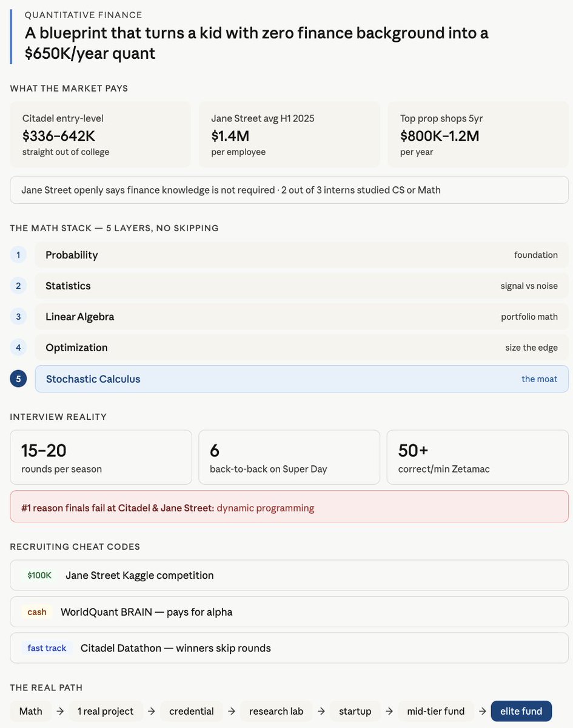
Task: Click the mid-tier fund chip
Action: pos(437,711)
